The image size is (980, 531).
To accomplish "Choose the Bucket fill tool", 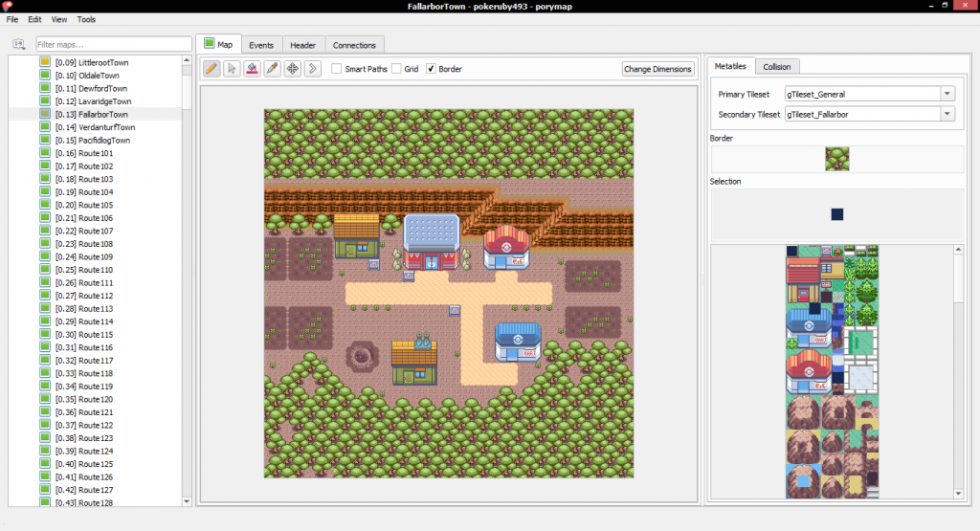I will point(252,69).
